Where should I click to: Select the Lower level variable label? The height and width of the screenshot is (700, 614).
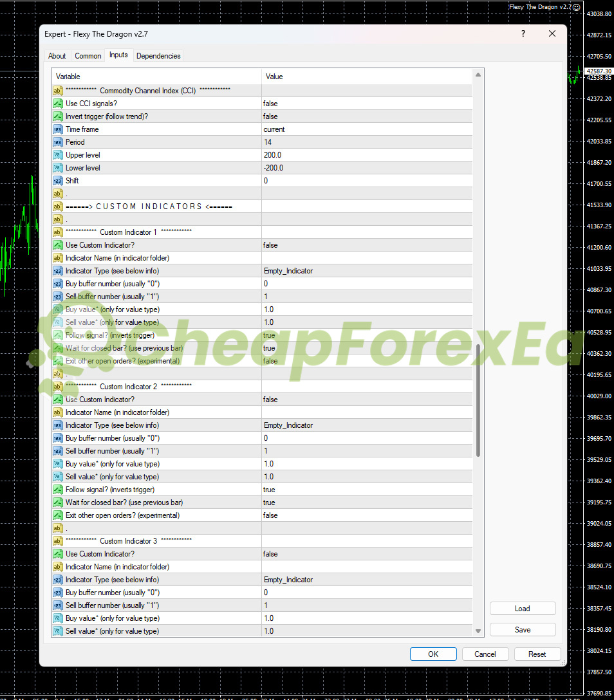[83, 168]
